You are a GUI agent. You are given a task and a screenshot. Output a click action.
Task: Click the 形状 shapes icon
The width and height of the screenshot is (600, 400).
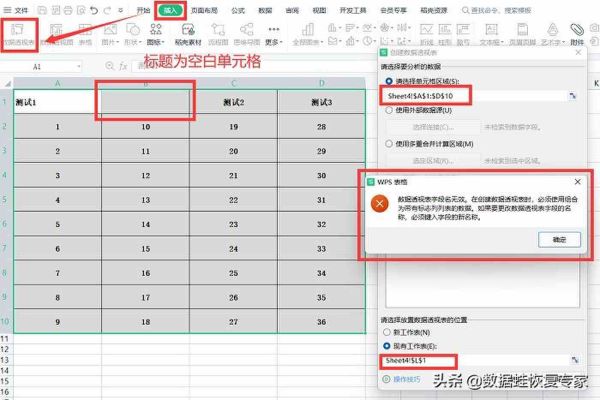[x=133, y=29]
